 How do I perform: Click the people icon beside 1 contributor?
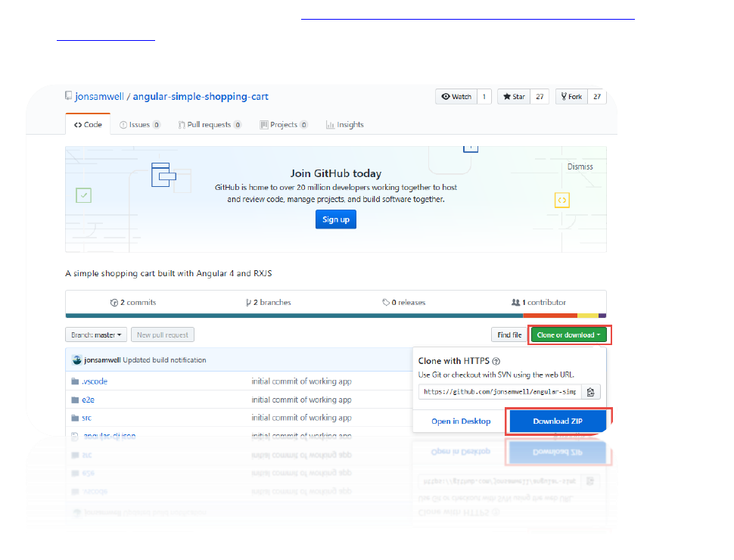515,303
